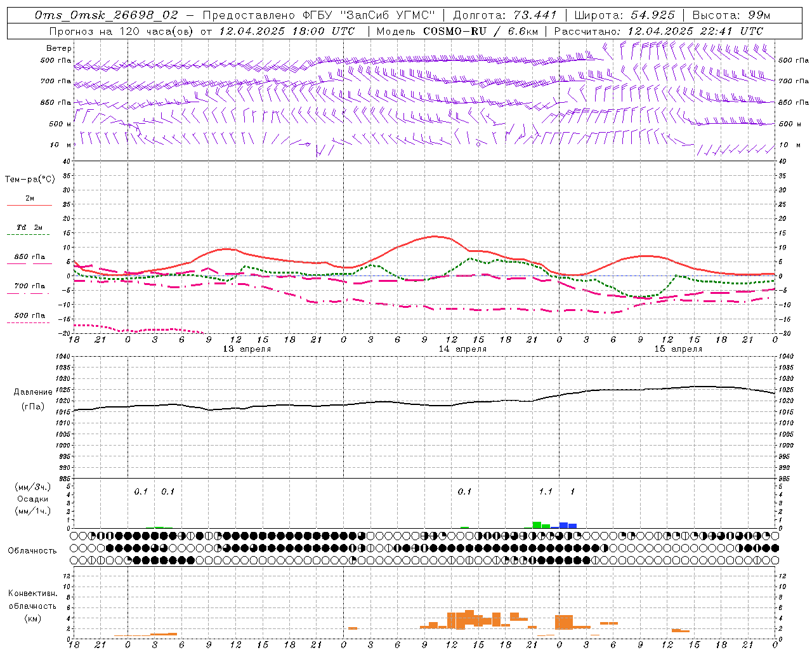Click the Тем-ра(°C) axis title
This screenshot has width=812, height=650.
(30, 180)
